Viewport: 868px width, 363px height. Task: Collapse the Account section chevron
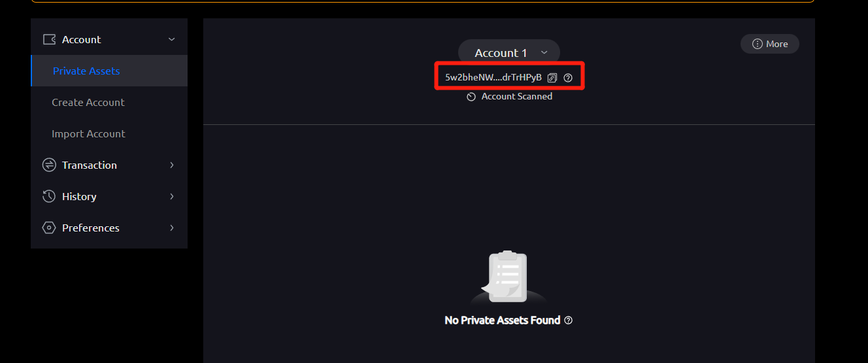(172, 39)
